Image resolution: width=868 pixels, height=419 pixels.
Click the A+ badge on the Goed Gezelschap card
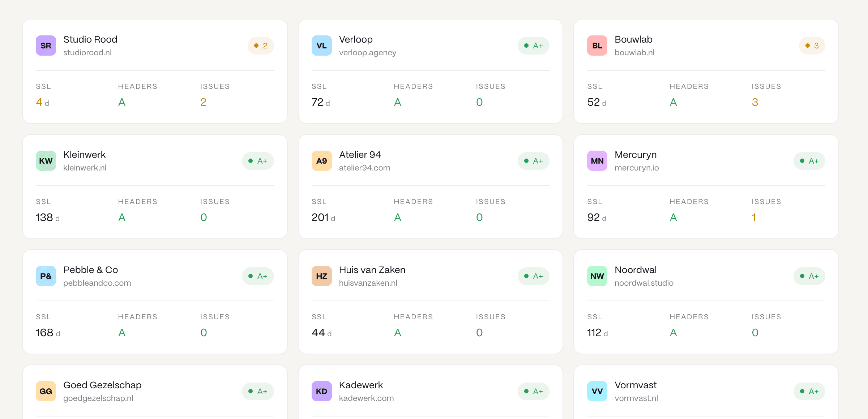pyautogui.click(x=258, y=391)
